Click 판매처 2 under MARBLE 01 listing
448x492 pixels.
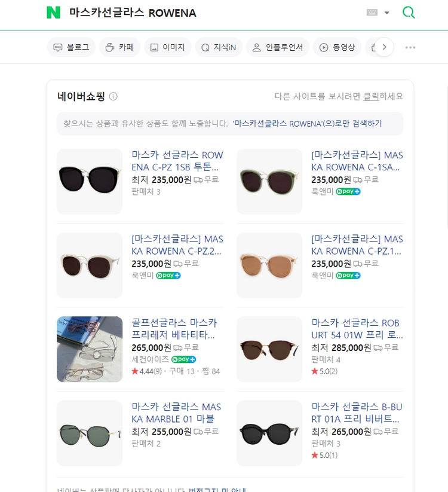pyautogui.click(x=146, y=444)
